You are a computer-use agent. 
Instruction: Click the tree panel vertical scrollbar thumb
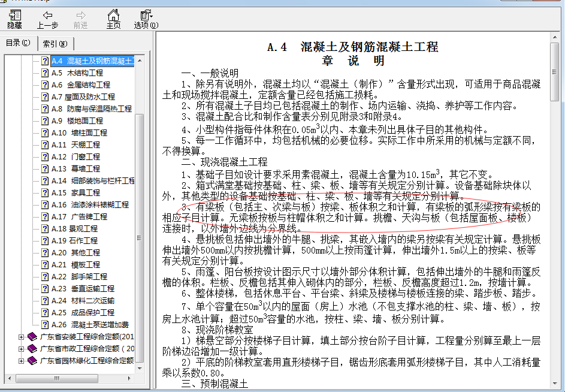click(140, 238)
